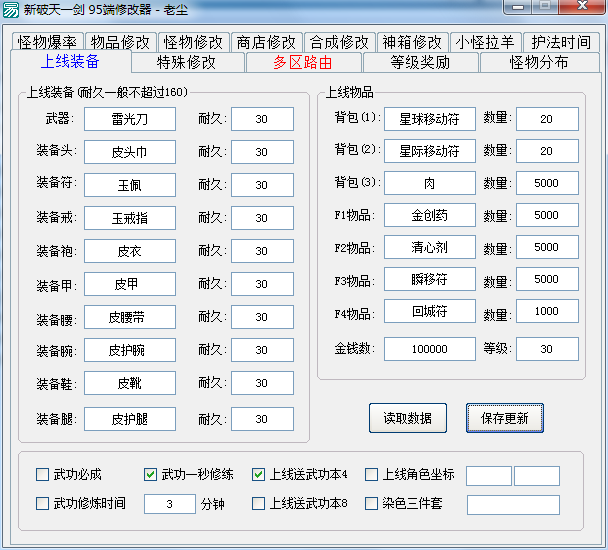Click the 染色三件套 text box
Viewport: 608px width, 550px height.
pos(512,504)
